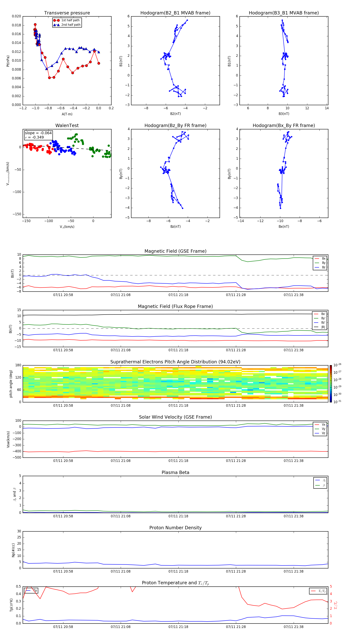Select "By'" in the Flux Rope legend
The height and width of the screenshot is (644, 351).
click(320, 318)
